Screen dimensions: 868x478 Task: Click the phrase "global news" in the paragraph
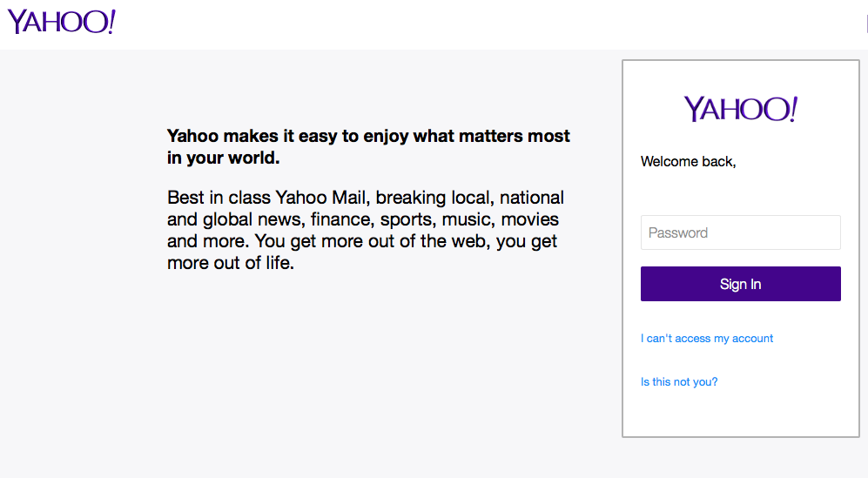tap(253, 220)
